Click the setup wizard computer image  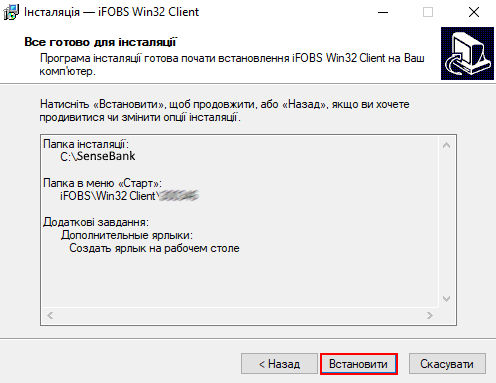[467, 53]
